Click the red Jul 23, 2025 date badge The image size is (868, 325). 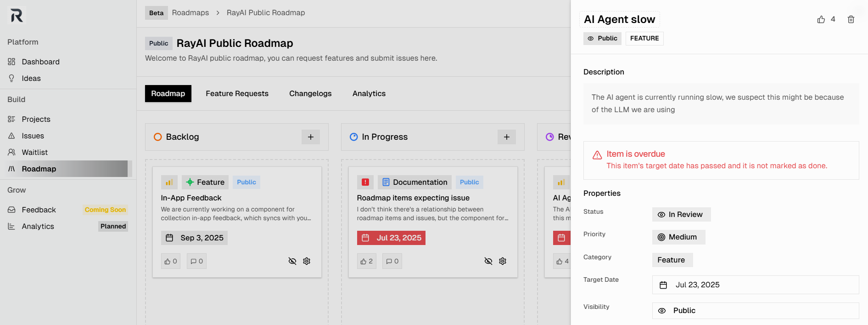coord(391,238)
